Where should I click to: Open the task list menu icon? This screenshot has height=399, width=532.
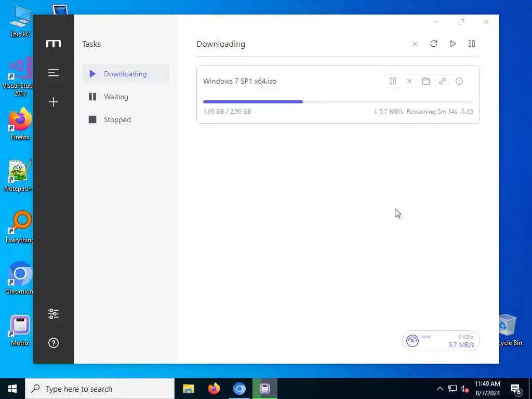(x=54, y=73)
